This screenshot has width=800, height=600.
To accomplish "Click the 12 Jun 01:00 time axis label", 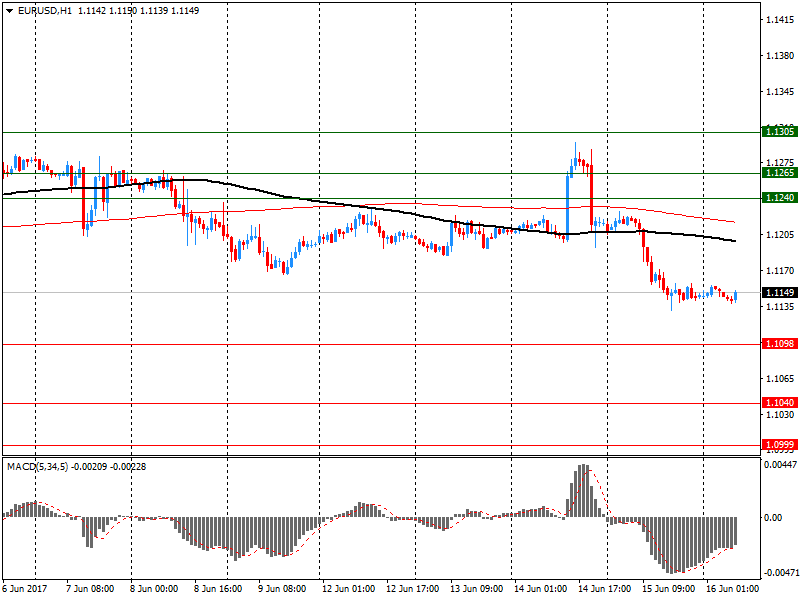I will 348,589.
